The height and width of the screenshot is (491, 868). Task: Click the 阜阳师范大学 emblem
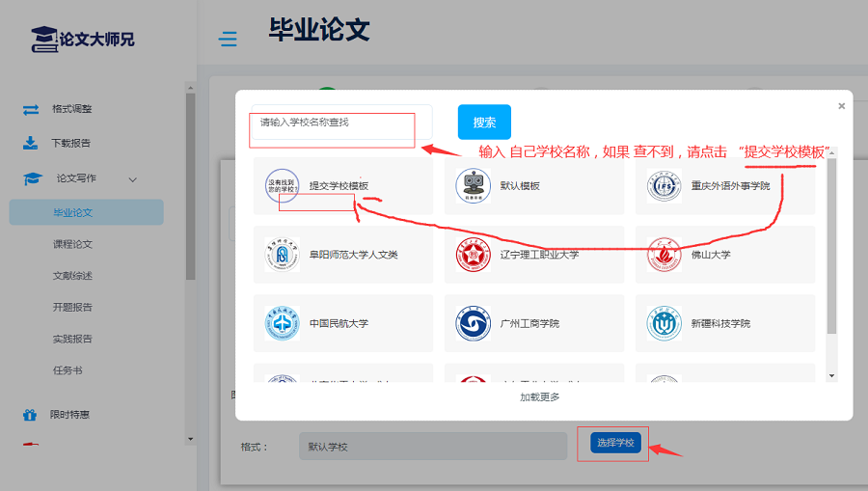[282, 255]
